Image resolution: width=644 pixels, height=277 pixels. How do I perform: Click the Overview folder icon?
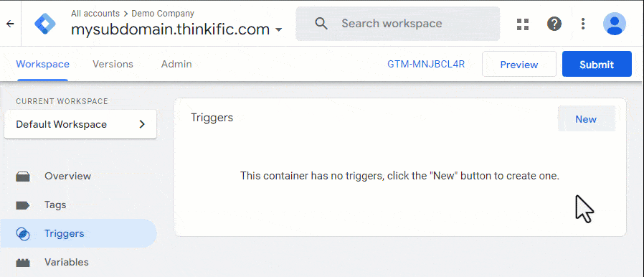tap(23, 177)
